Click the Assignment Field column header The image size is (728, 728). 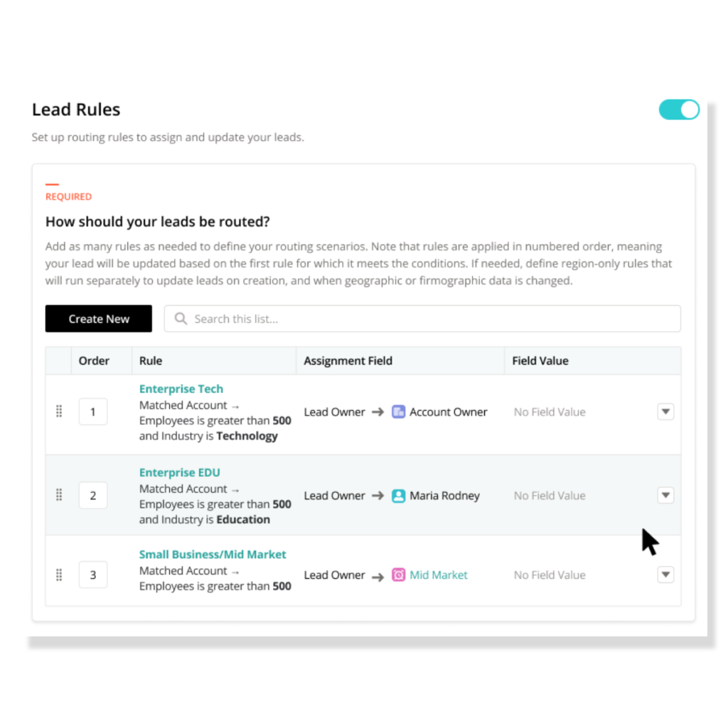click(348, 360)
